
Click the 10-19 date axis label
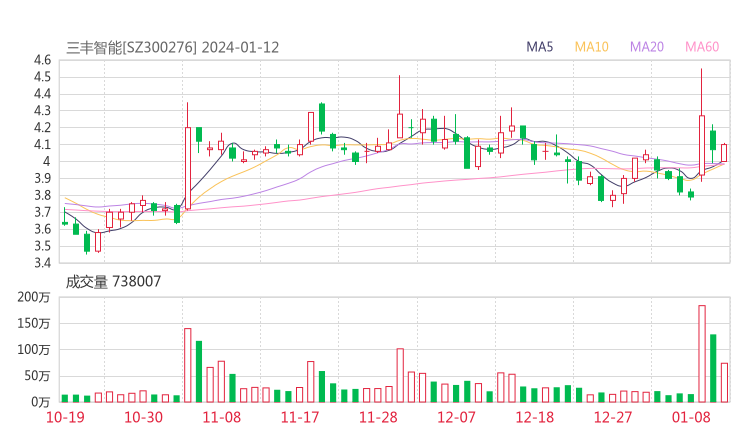tap(65, 417)
